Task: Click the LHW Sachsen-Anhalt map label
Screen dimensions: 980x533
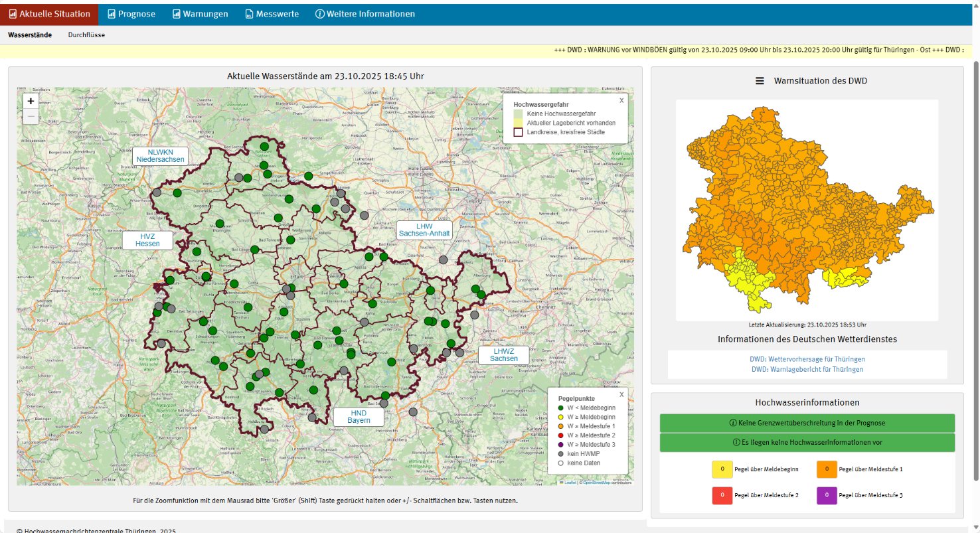Action: (x=424, y=230)
